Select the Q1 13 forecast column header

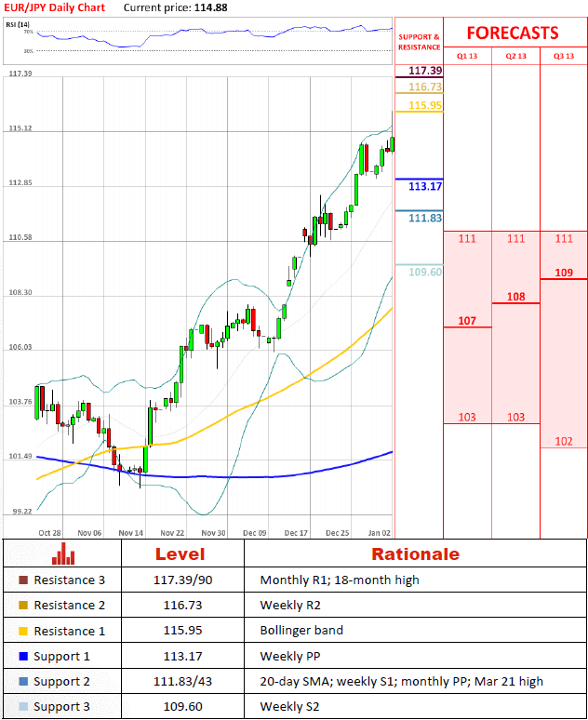(x=467, y=56)
